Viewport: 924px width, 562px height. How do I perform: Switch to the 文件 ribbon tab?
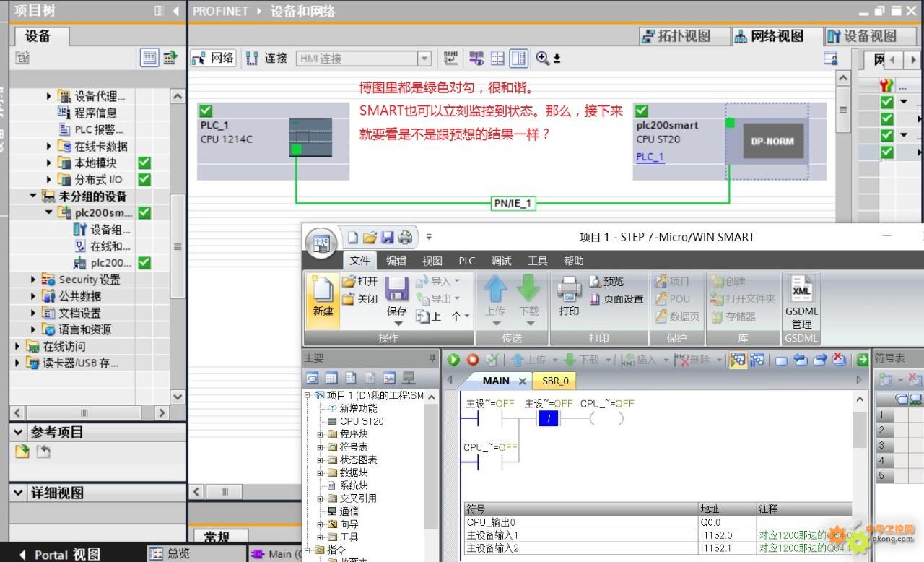[x=360, y=261]
